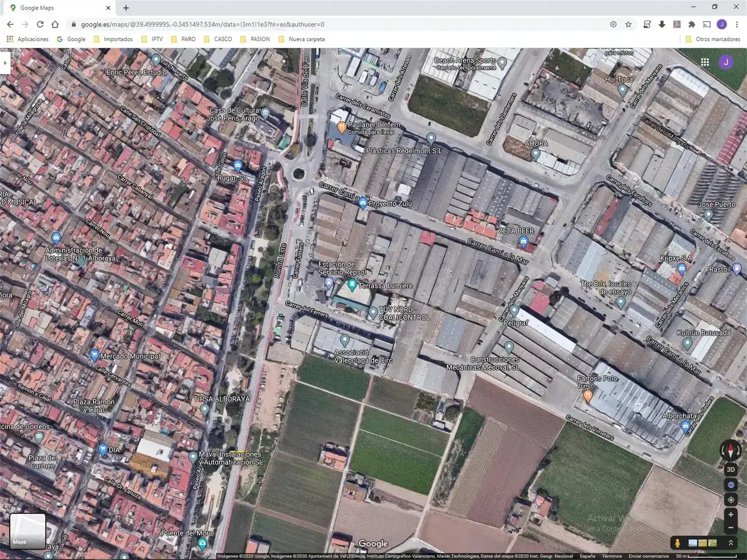The height and width of the screenshot is (560, 747).
Task: Select the Street View pegman icon
Action: (677, 543)
